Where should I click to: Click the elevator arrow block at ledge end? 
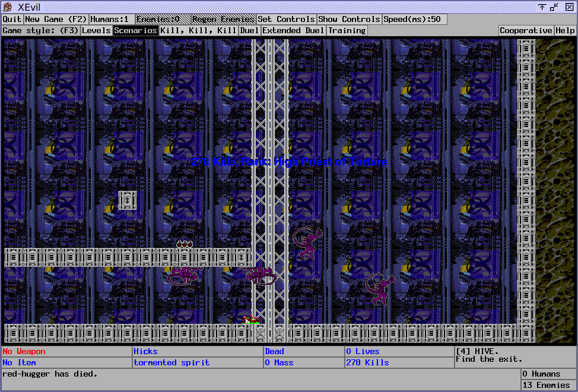[242, 257]
